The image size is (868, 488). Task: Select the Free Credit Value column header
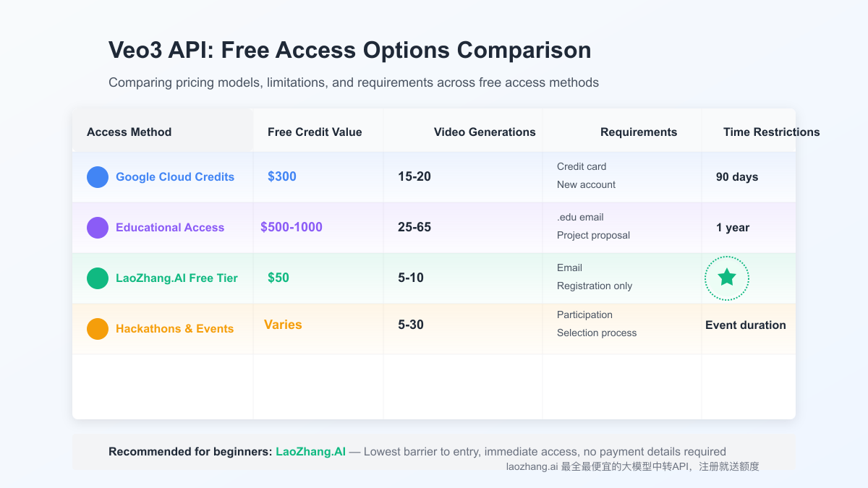click(x=315, y=132)
